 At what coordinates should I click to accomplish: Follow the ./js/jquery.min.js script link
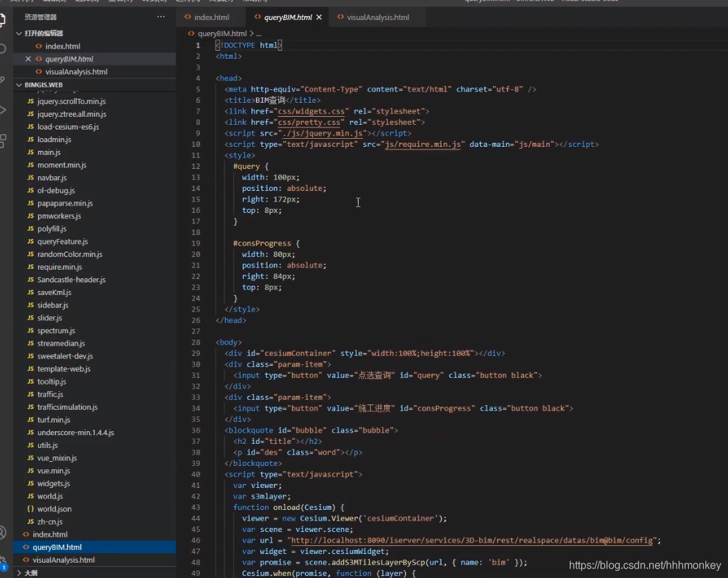click(323, 133)
